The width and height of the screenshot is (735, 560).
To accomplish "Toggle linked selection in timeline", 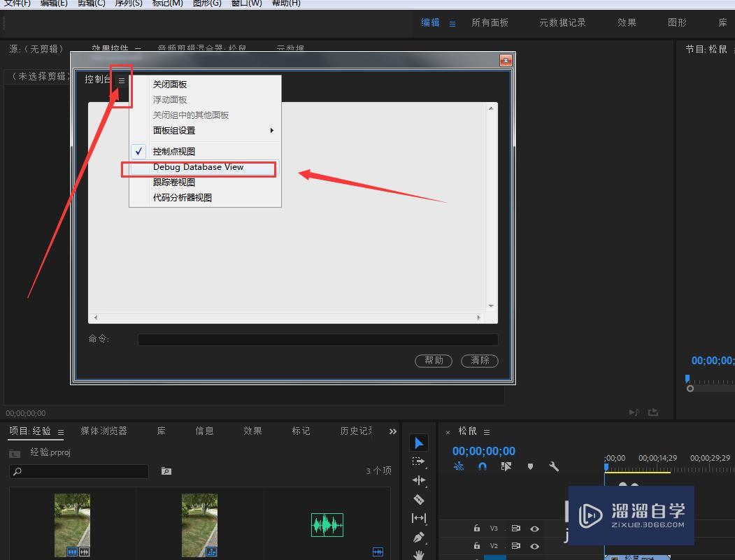I will point(506,466).
